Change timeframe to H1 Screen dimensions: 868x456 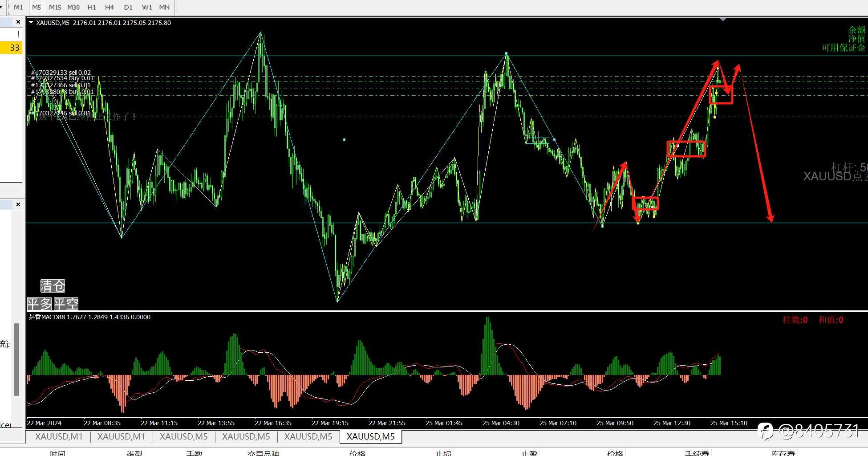pos(92,7)
